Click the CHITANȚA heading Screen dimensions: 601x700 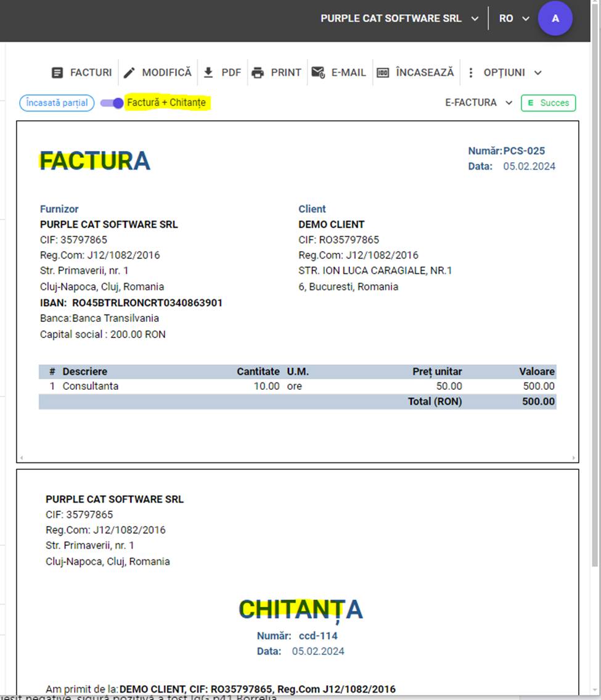coord(301,610)
